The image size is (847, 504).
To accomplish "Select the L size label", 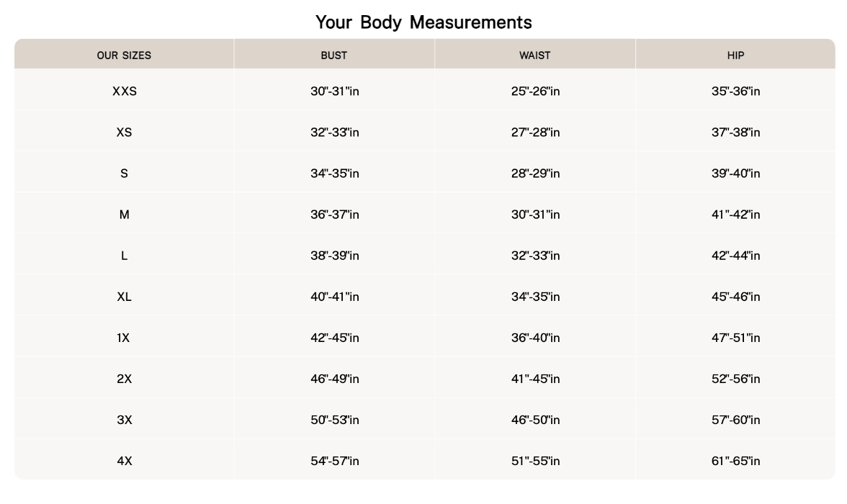I will click(x=124, y=256).
